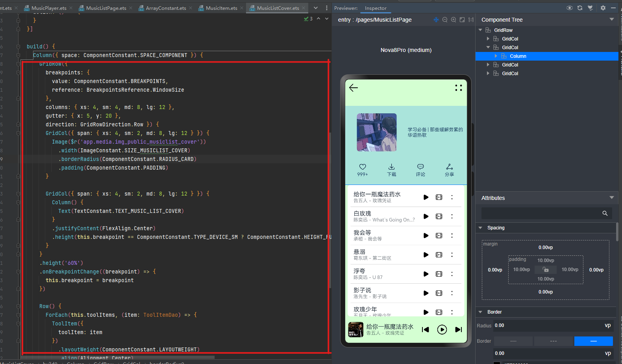Collapse the Spacing section
This screenshot has height=364, width=622.
480,228
